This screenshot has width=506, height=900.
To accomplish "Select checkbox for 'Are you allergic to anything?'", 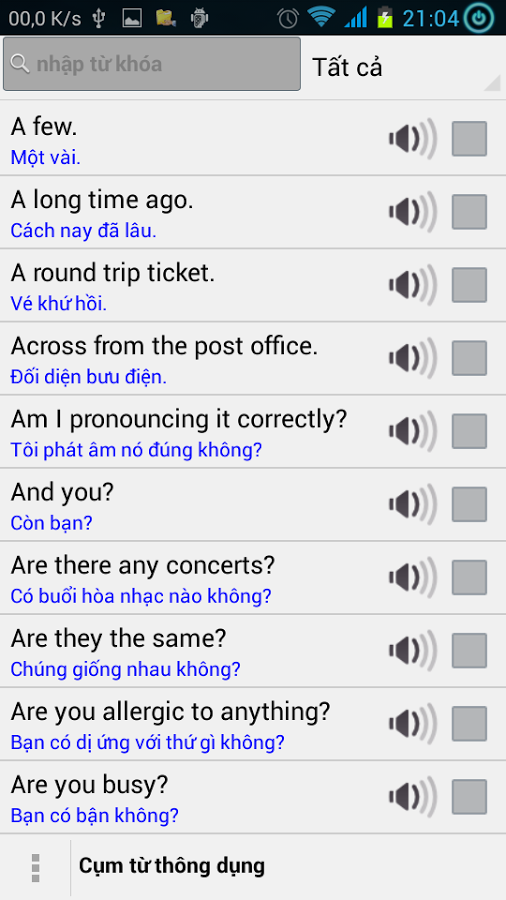I will click(469, 724).
